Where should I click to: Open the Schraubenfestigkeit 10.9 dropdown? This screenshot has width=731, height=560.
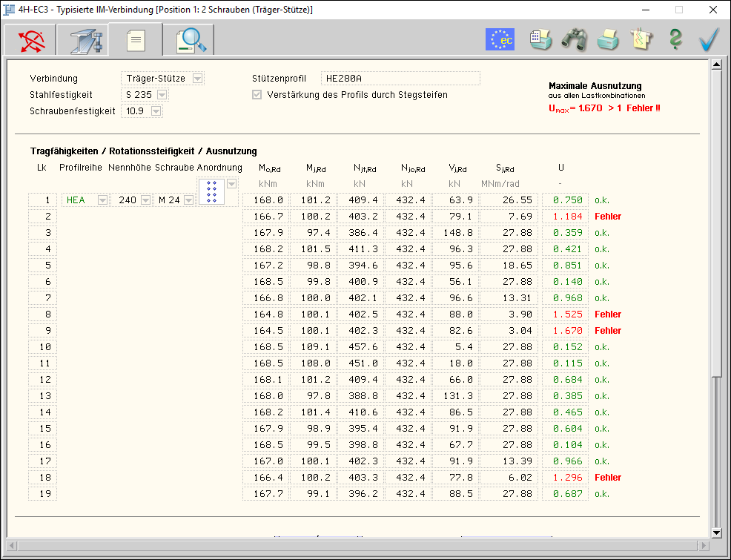[x=156, y=111]
